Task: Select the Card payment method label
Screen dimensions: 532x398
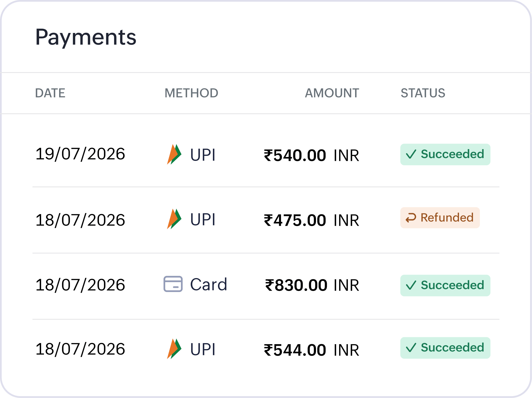Action: tap(209, 284)
